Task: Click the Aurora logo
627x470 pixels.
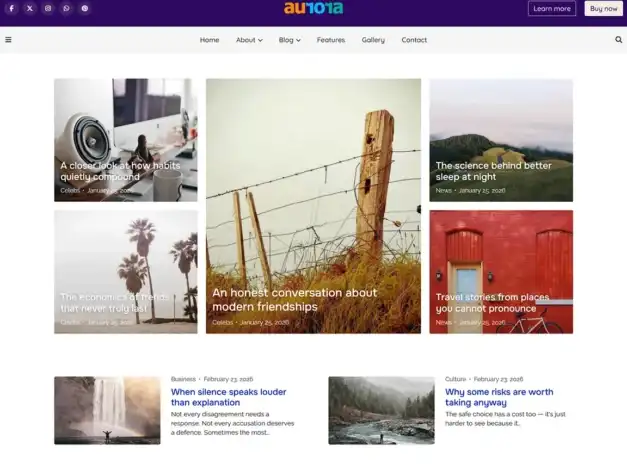Action: point(314,8)
